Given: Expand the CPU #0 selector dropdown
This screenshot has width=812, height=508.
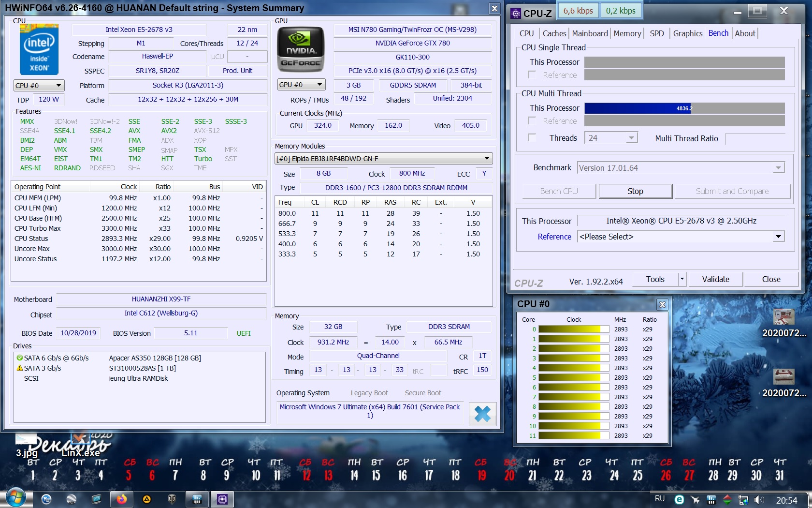Looking at the screenshot, I should 39,86.
